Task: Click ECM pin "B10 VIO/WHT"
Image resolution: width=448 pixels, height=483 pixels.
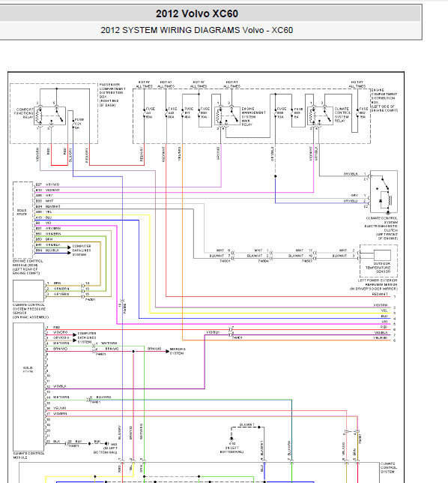Action: 47,190
